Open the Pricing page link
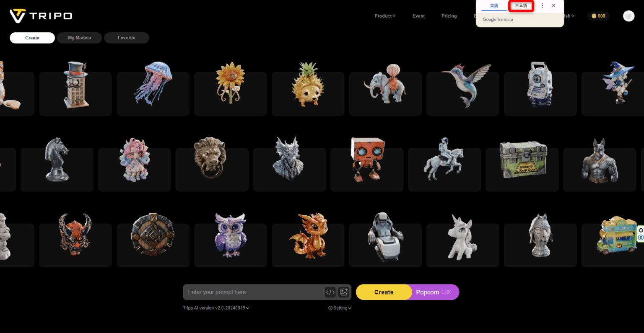This screenshot has width=644, height=333. click(449, 16)
